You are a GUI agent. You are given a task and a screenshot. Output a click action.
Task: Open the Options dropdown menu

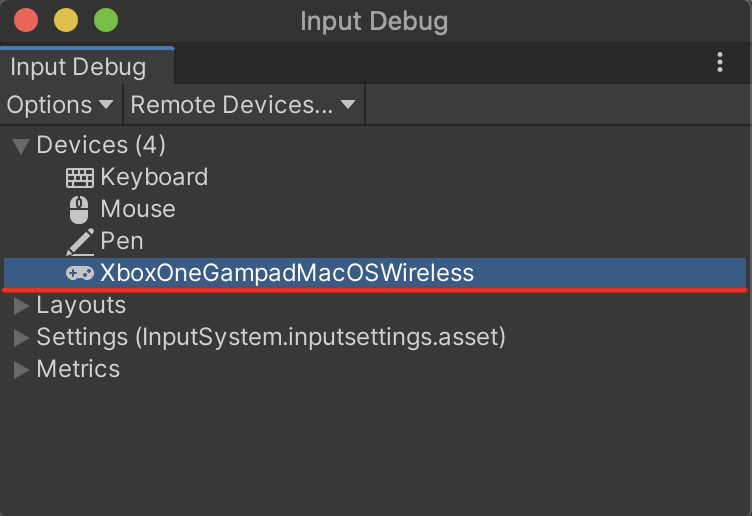(60, 105)
